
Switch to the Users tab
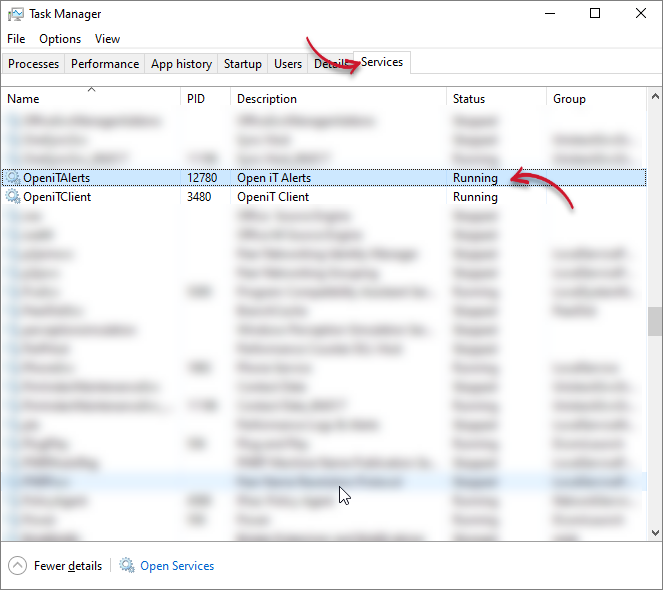[x=288, y=64]
